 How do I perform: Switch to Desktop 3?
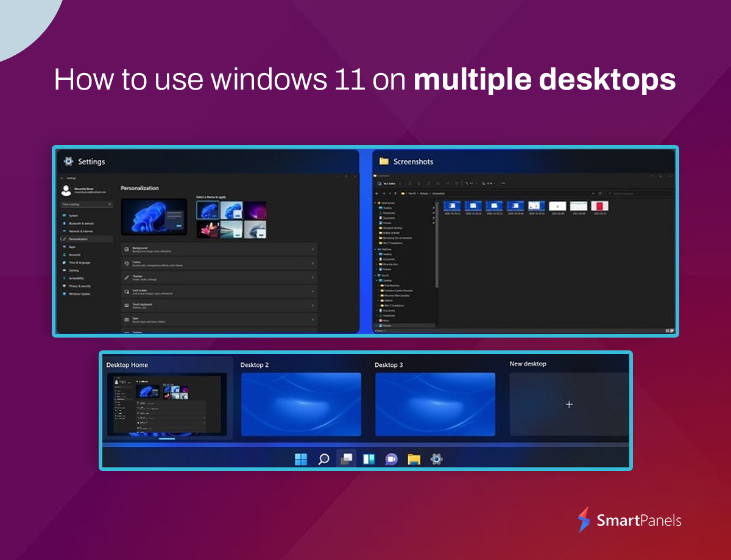435,404
